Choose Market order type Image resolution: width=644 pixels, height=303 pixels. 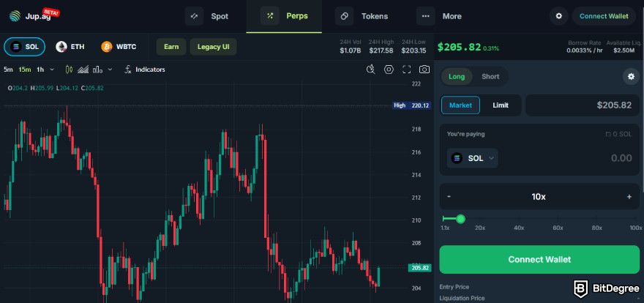pyautogui.click(x=460, y=105)
